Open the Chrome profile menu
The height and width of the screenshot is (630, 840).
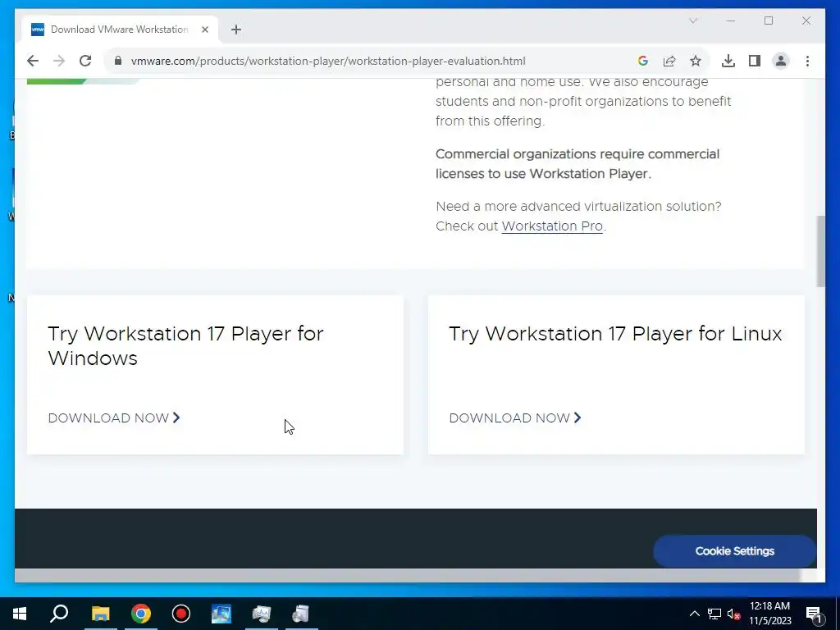(x=781, y=61)
